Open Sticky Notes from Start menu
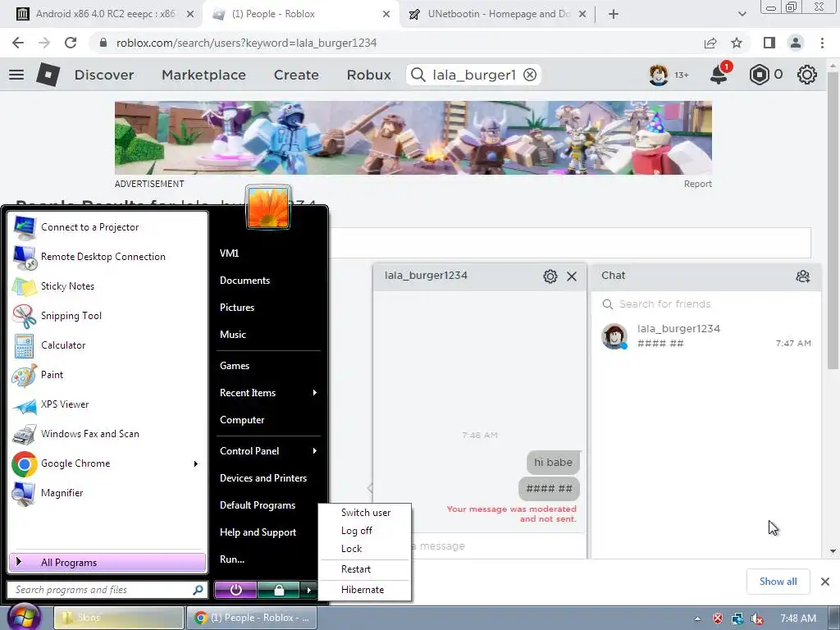 tap(107, 286)
